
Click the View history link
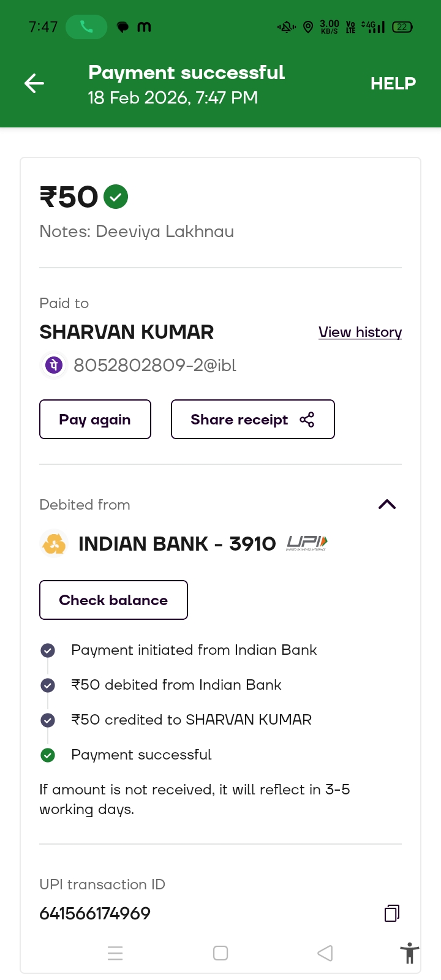(x=360, y=332)
